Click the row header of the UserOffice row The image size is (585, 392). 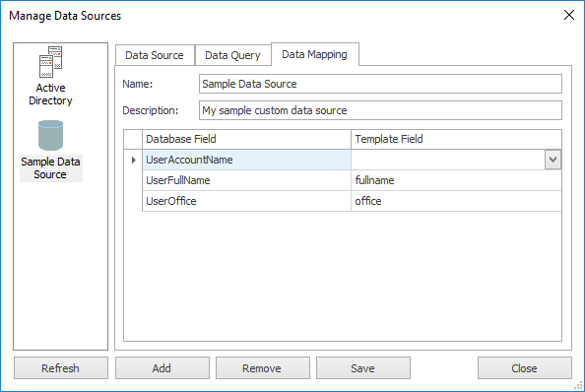tap(133, 201)
